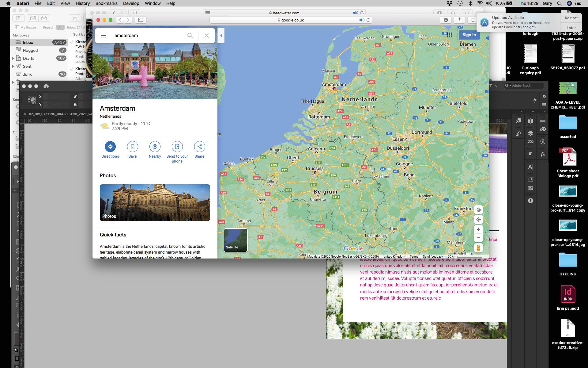Sign in to Google
Image resolution: width=588 pixels, height=368 pixels.
pos(469,35)
